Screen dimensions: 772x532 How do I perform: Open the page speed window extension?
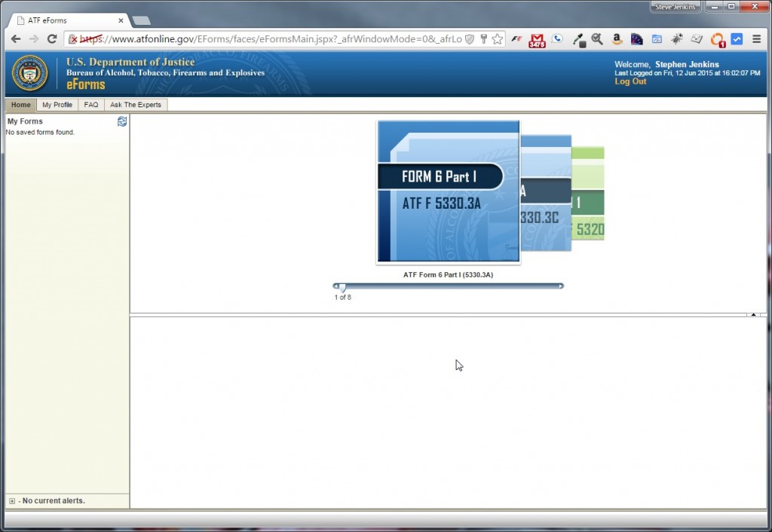(657, 39)
